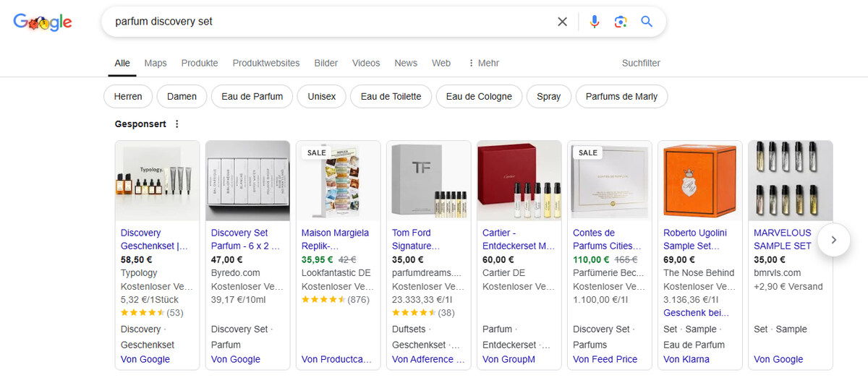This screenshot has width=868, height=388.
Task: Open Tom Ford Signature set image
Action: click(x=428, y=181)
